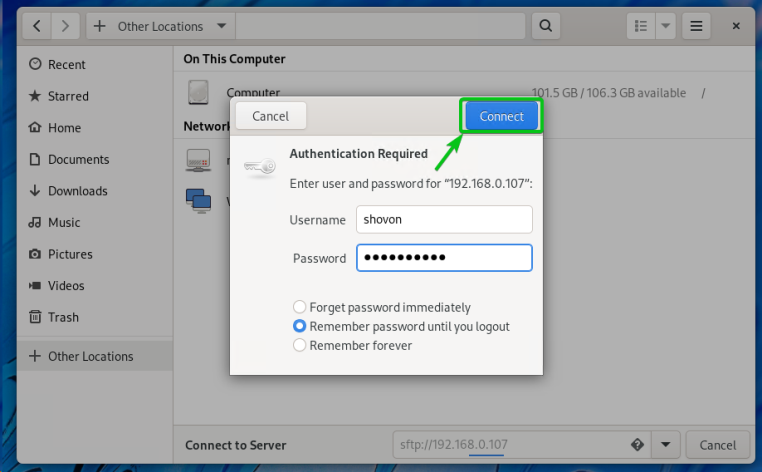Open Downloads folder in sidebar
Image resolution: width=762 pixels, height=472 pixels.
pyautogui.click(x=95, y=191)
